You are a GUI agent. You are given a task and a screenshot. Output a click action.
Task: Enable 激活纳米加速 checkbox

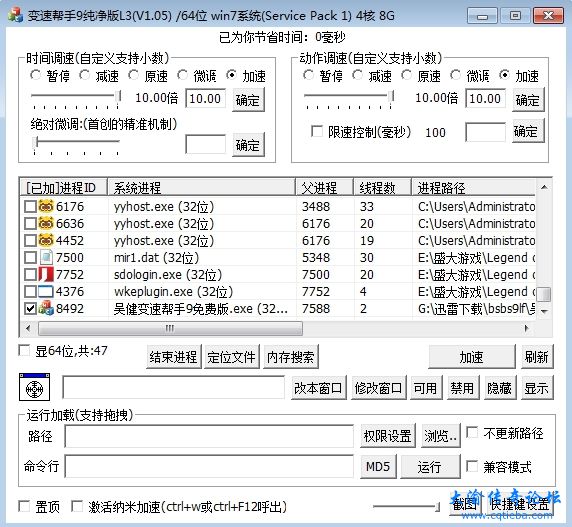77,506
